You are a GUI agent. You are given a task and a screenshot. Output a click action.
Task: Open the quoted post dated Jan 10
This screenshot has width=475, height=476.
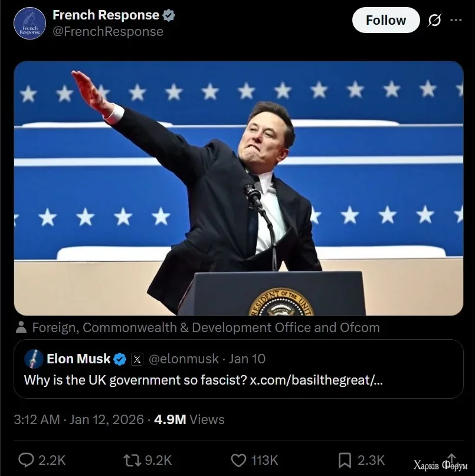(247, 359)
